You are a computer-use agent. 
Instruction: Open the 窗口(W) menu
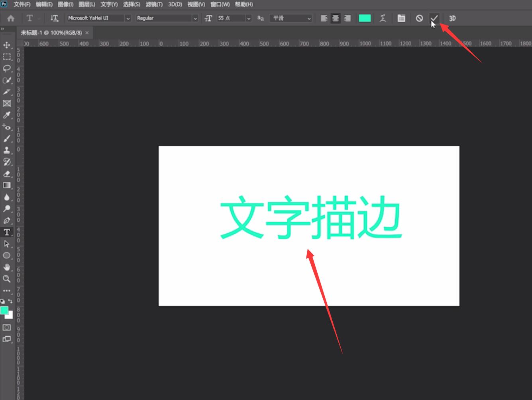(x=220, y=4)
